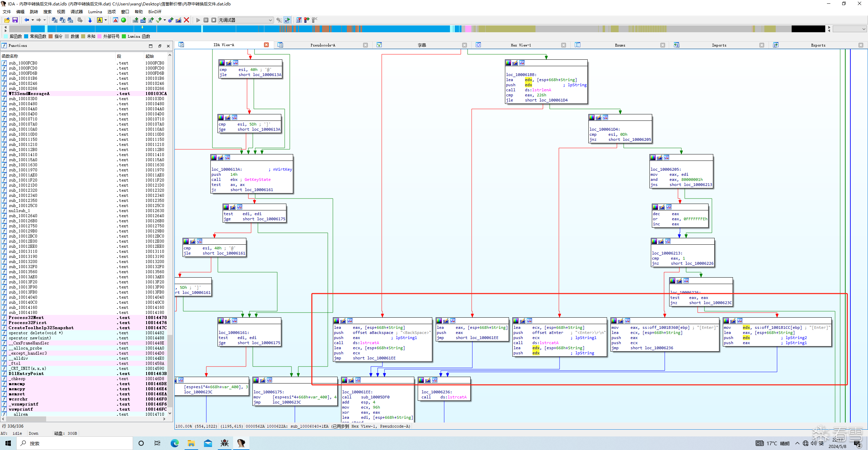The height and width of the screenshot is (450, 868).
Task: Click the Windows Start button
Action: pos(8,443)
